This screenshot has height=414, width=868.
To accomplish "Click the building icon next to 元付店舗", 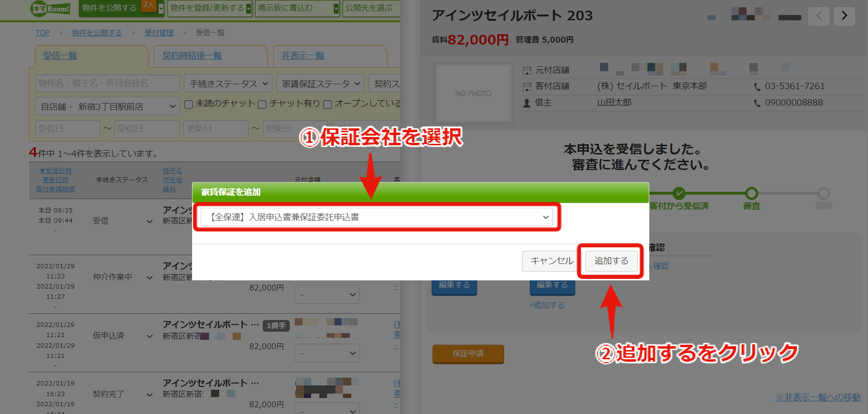I will [527, 71].
